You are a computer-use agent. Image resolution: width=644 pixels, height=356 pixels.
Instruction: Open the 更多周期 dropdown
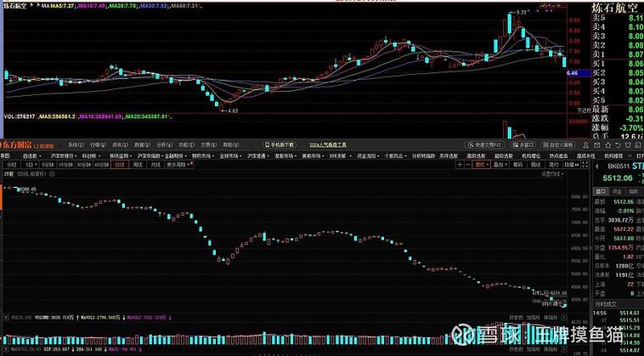[x=180, y=165]
